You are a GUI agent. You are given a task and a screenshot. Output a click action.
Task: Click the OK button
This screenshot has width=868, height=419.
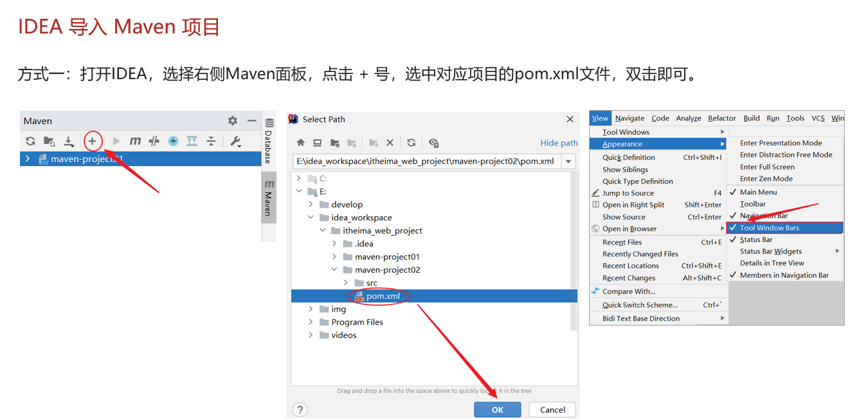pyautogui.click(x=498, y=409)
